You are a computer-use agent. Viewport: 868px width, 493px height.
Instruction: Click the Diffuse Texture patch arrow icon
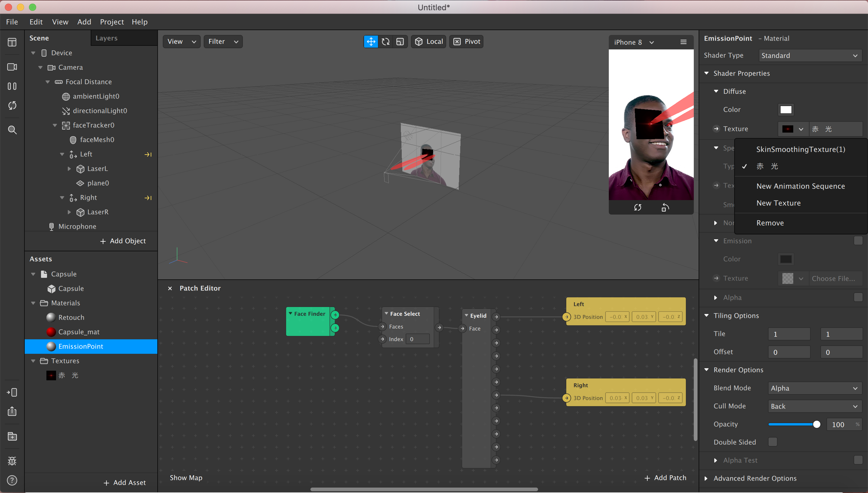point(716,129)
